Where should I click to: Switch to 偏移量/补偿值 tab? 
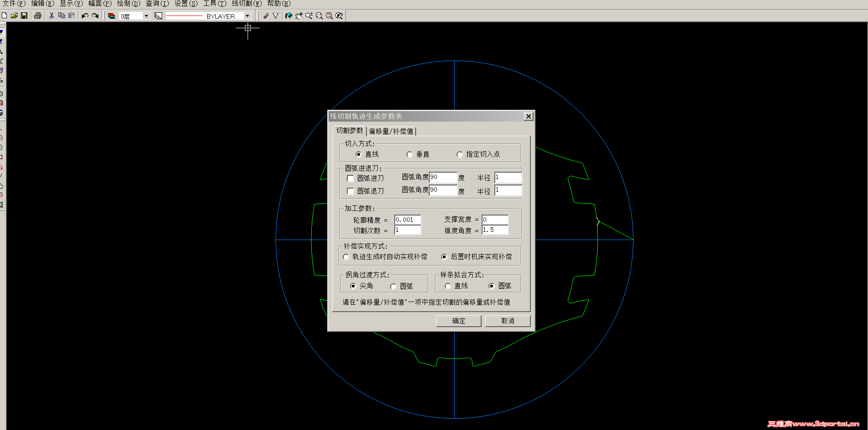391,131
